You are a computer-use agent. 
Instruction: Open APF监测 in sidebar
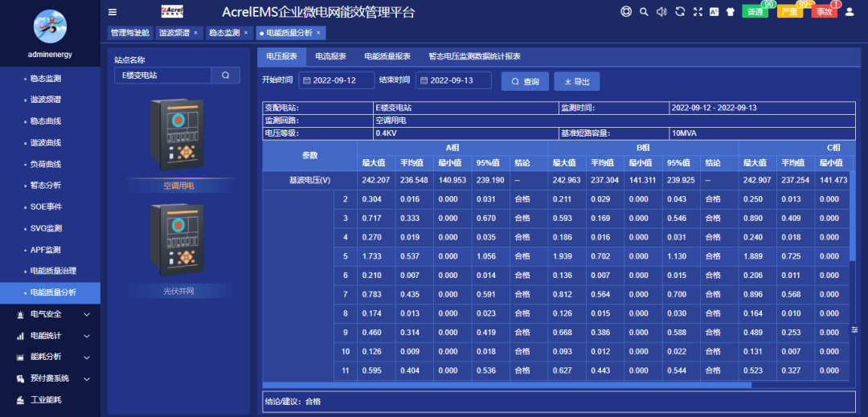[51, 249]
